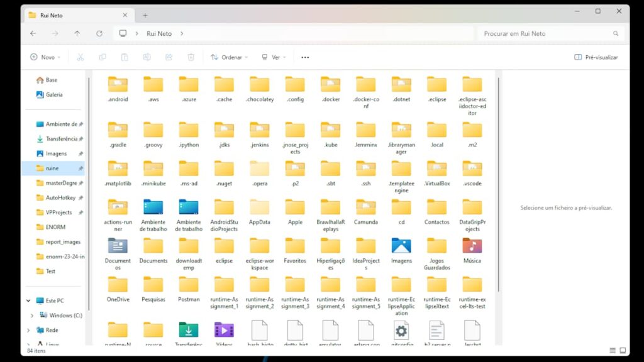Open the Transferências download folder in grid
This screenshot has width=644, height=362.
tap(189, 333)
